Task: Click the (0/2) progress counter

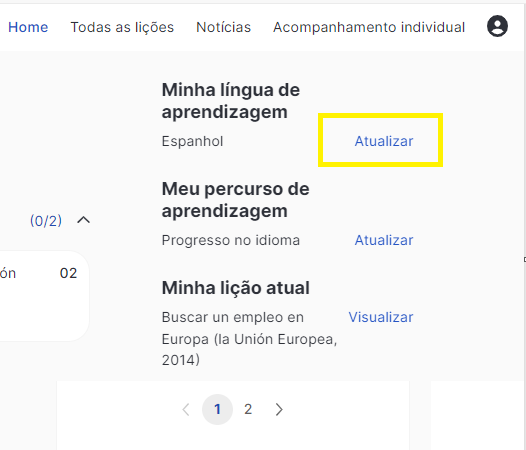Action: click(46, 221)
